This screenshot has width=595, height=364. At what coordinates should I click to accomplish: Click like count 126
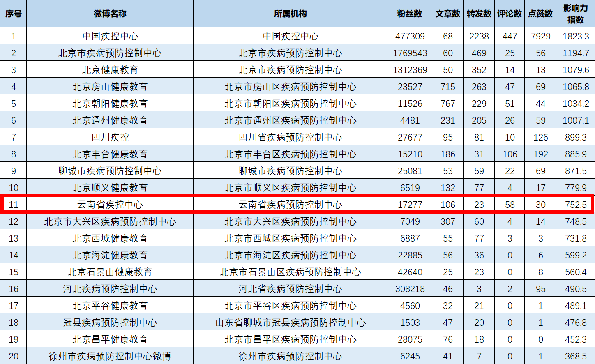coord(541,137)
